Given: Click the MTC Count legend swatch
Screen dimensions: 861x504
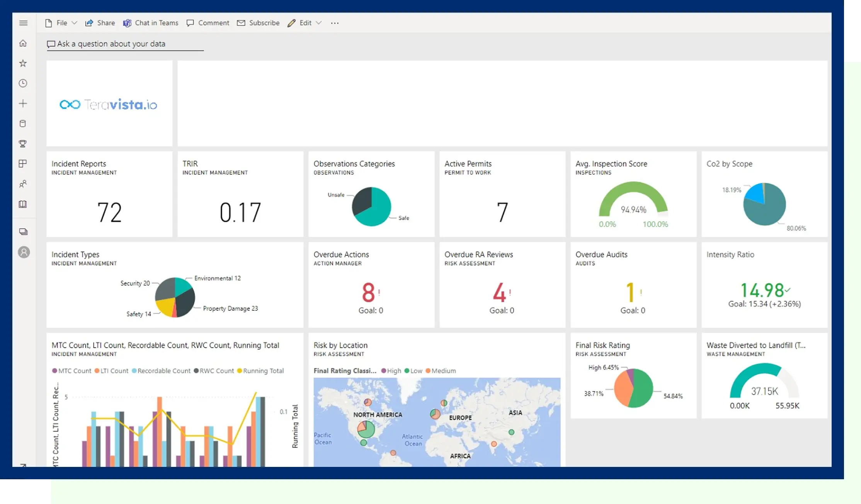Looking at the screenshot, I should coord(54,371).
